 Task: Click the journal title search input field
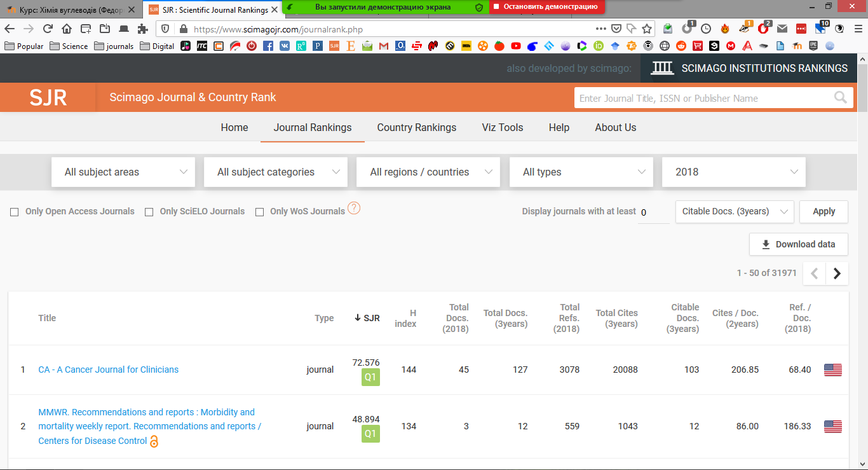pyautogui.click(x=702, y=98)
